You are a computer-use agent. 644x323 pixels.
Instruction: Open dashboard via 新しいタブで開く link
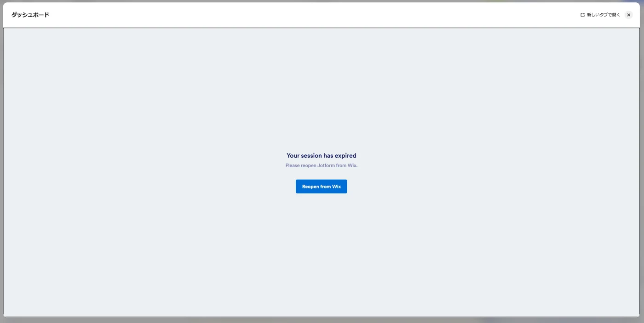[x=600, y=15]
